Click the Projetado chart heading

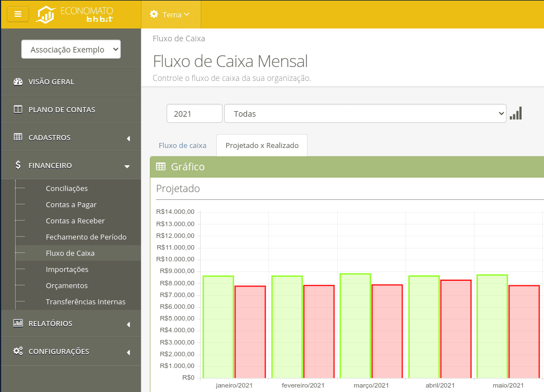pyautogui.click(x=178, y=189)
